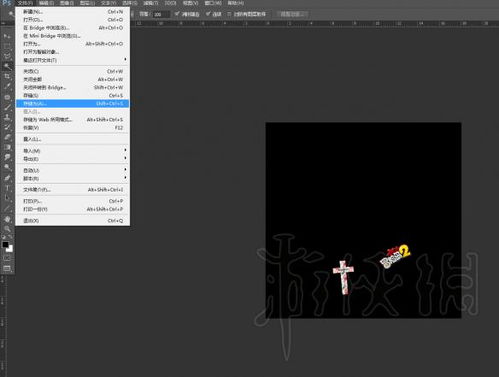Click the 容差 tolerance value field
The width and height of the screenshot is (499, 377).
point(161,14)
